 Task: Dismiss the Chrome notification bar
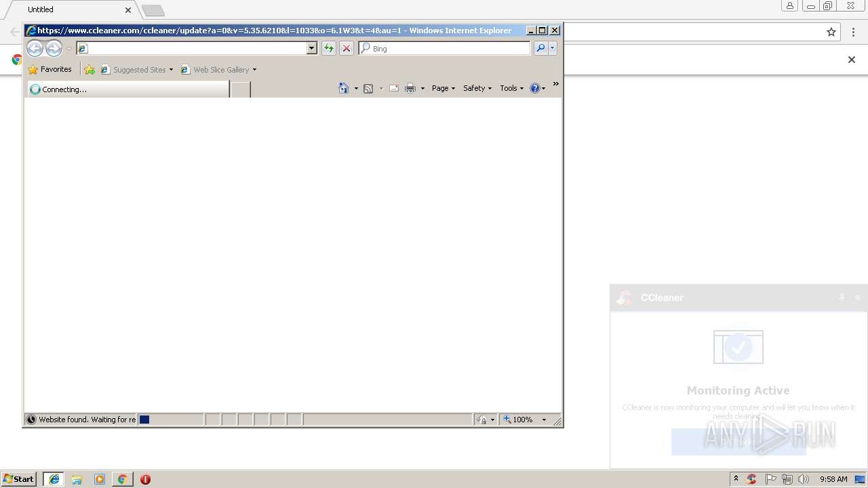tap(852, 60)
